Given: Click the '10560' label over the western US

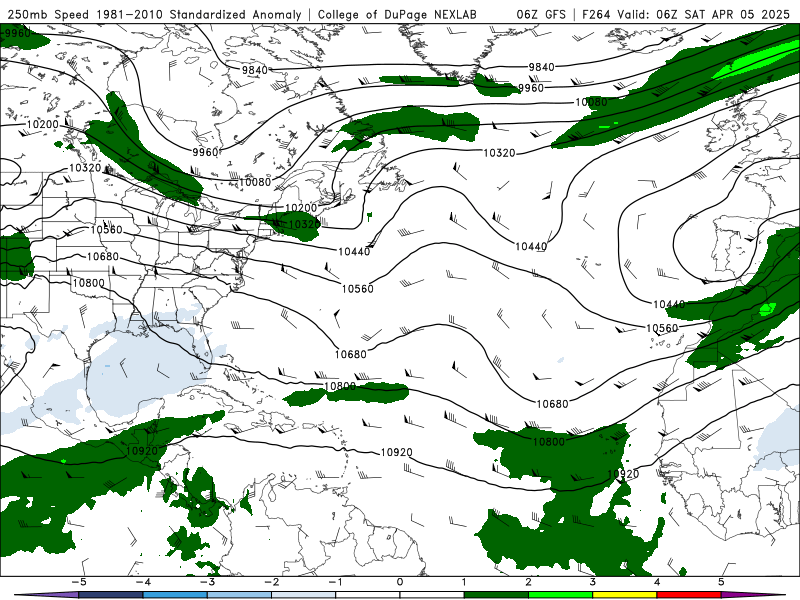Looking at the screenshot, I should [107, 230].
